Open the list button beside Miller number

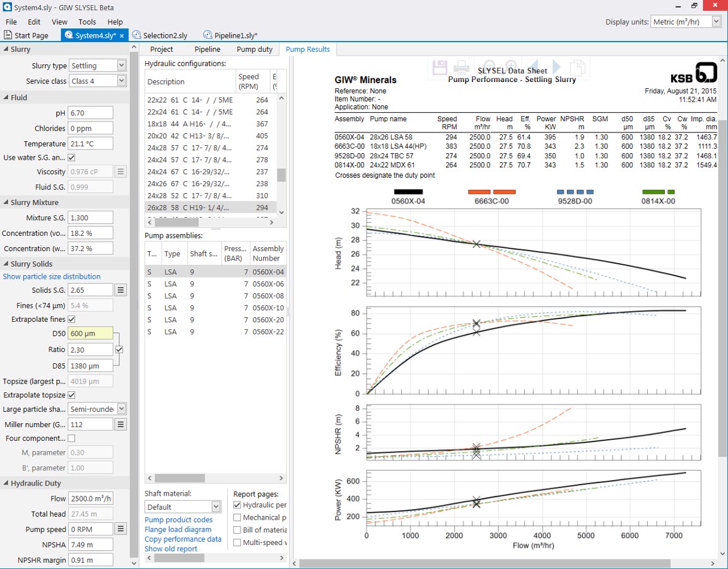click(120, 424)
